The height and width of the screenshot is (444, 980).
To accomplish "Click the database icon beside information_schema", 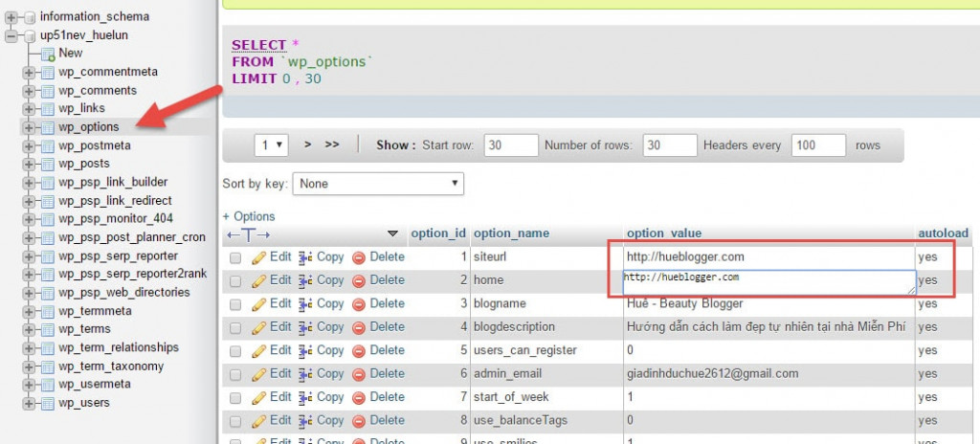I will coord(30,17).
